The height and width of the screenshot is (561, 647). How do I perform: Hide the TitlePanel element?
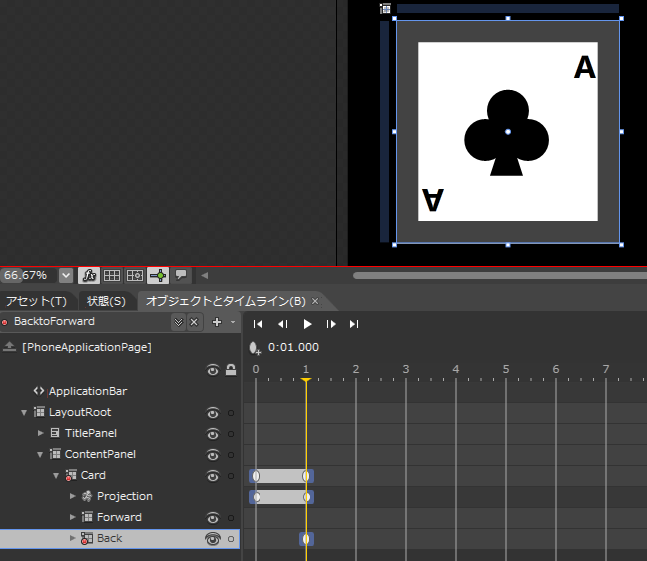(213, 434)
